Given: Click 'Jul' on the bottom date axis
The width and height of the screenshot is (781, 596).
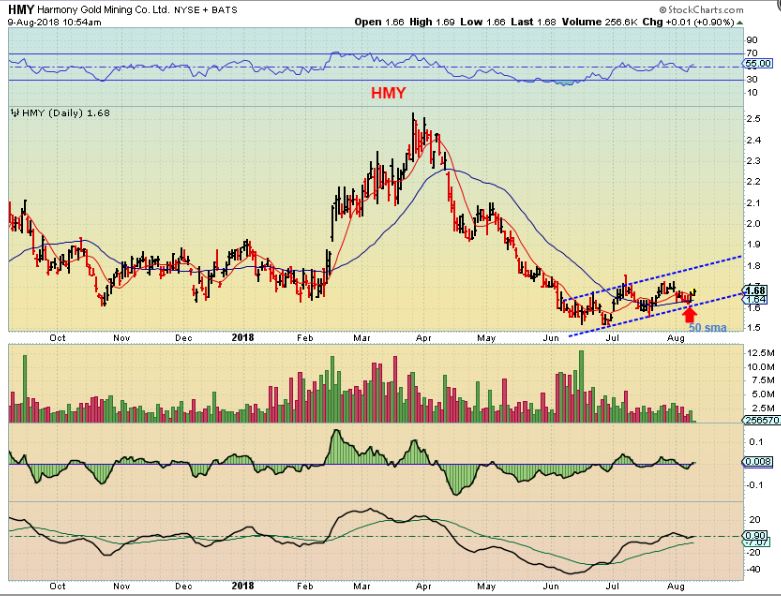Looking at the screenshot, I should (x=612, y=586).
